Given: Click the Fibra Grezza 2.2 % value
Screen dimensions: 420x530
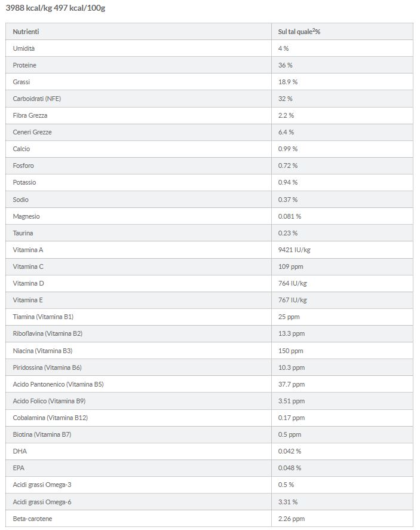Looking at the screenshot, I should point(286,115).
